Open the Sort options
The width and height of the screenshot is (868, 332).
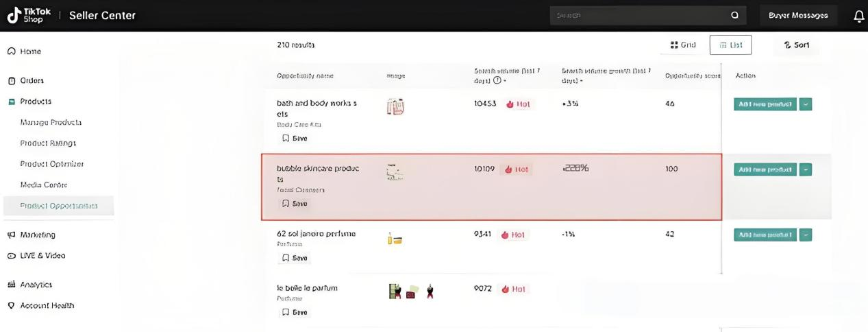click(x=797, y=45)
